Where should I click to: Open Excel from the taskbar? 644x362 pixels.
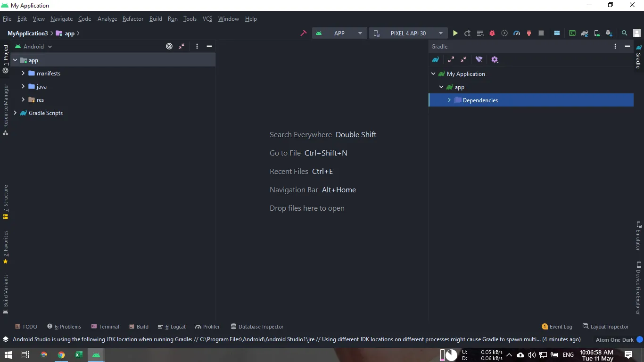pos(79,355)
